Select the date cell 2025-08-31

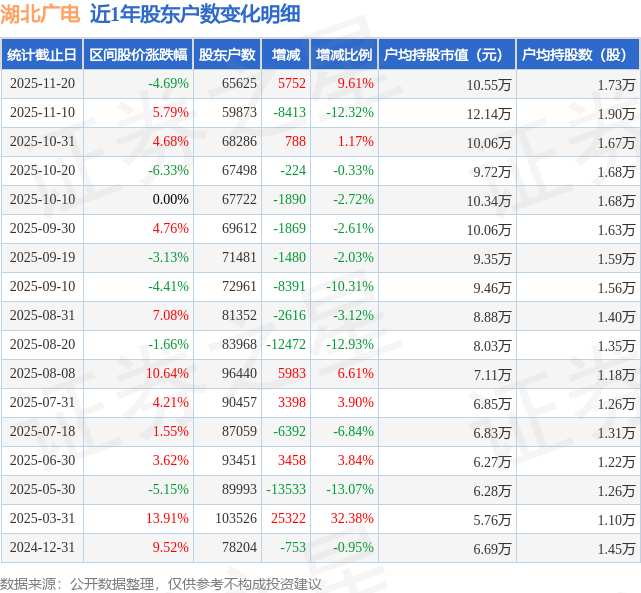click(43, 316)
